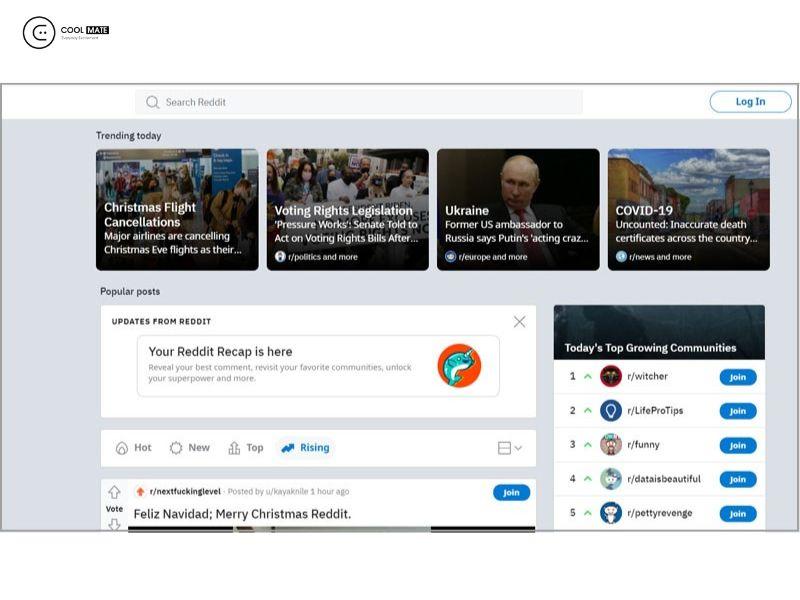
Task: Click the r/funny community avatar
Action: 610,445
